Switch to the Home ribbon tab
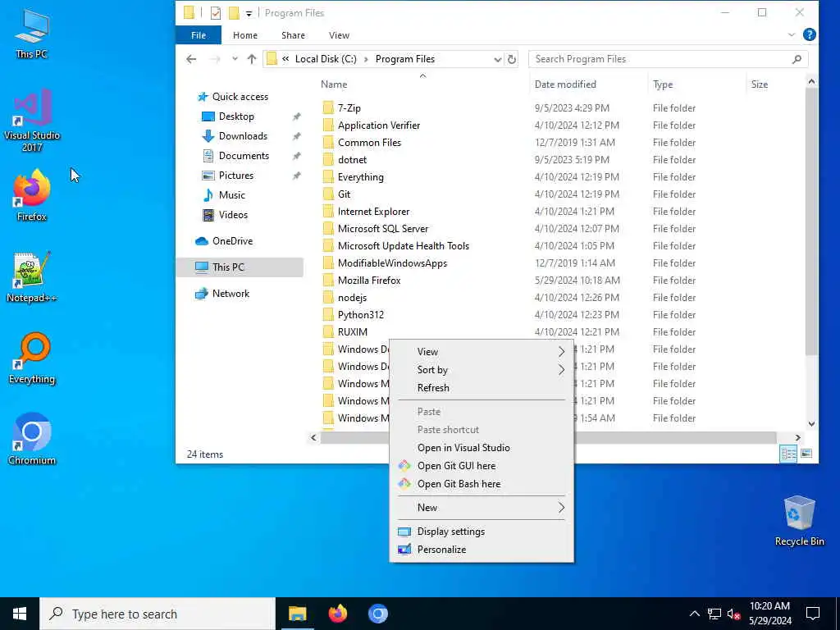This screenshot has height=630, width=840. click(244, 34)
